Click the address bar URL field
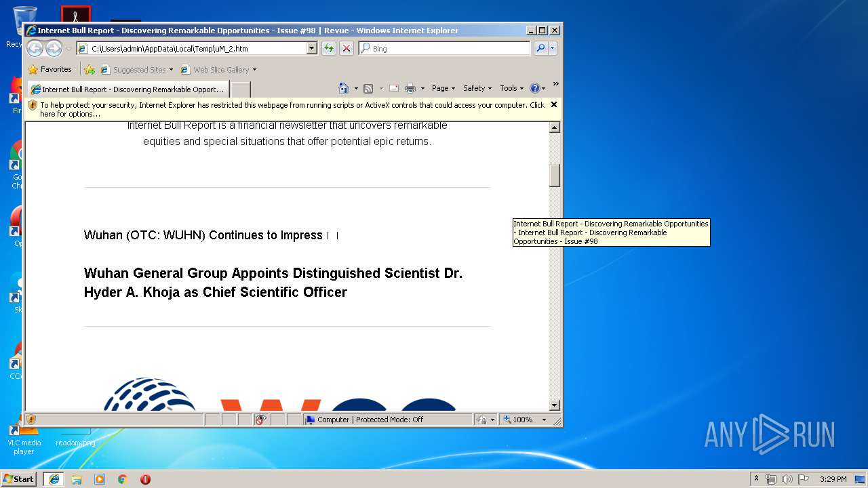The width and height of the screenshot is (868, 488). click(197, 48)
